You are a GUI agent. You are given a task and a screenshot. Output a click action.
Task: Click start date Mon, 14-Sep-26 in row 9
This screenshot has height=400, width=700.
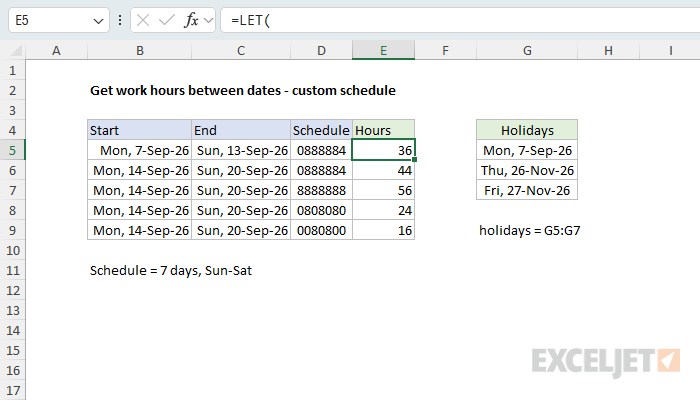(x=140, y=230)
